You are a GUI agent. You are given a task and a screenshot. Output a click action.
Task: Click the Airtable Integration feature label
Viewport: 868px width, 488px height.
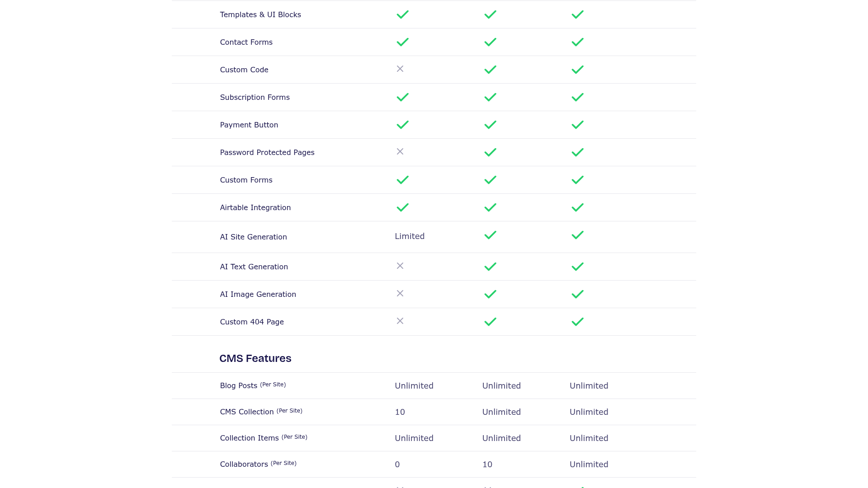click(255, 207)
